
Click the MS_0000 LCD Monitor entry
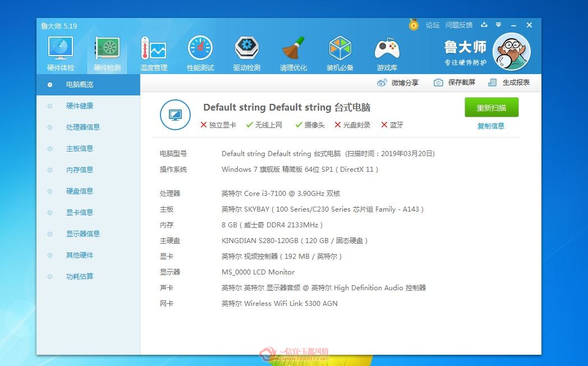pos(258,272)
